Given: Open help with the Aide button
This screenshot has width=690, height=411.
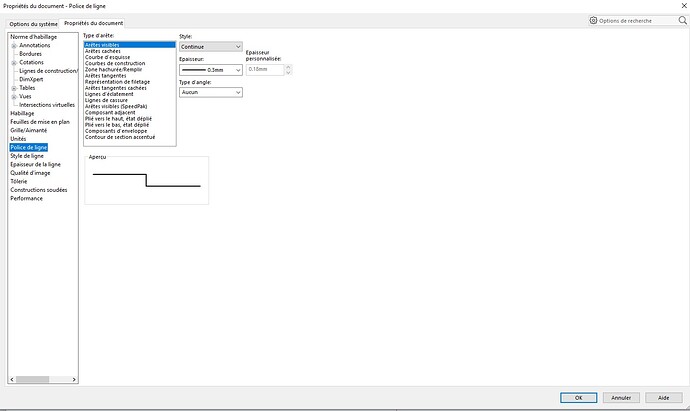Looking at the screenshot, I should tap(664, 397).
